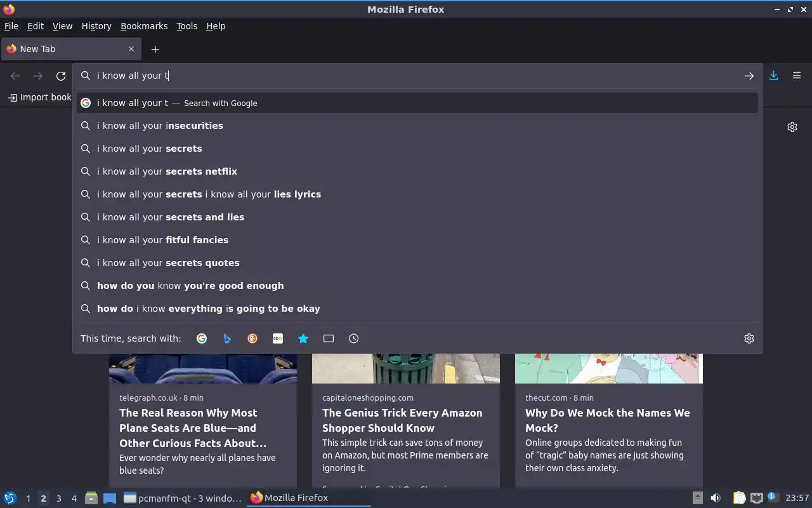Switch to virtual desktop 3

(59, 498)
